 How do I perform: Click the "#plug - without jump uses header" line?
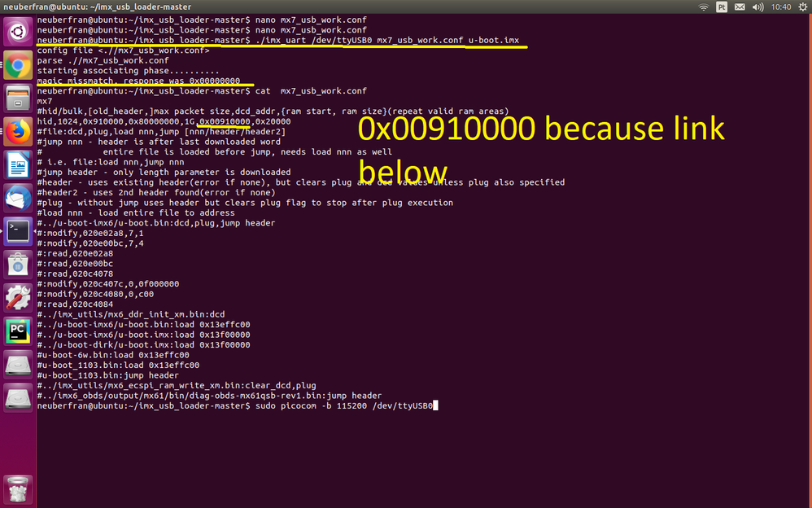245,203
